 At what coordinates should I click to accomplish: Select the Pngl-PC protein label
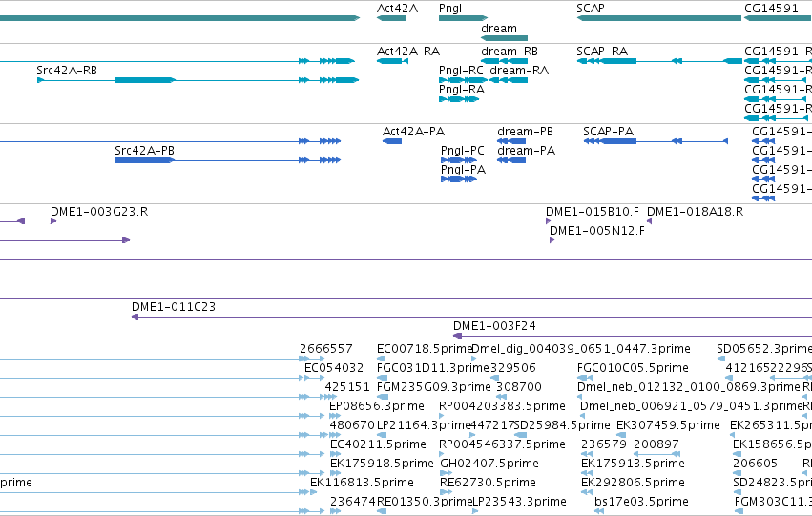(463, 151)
